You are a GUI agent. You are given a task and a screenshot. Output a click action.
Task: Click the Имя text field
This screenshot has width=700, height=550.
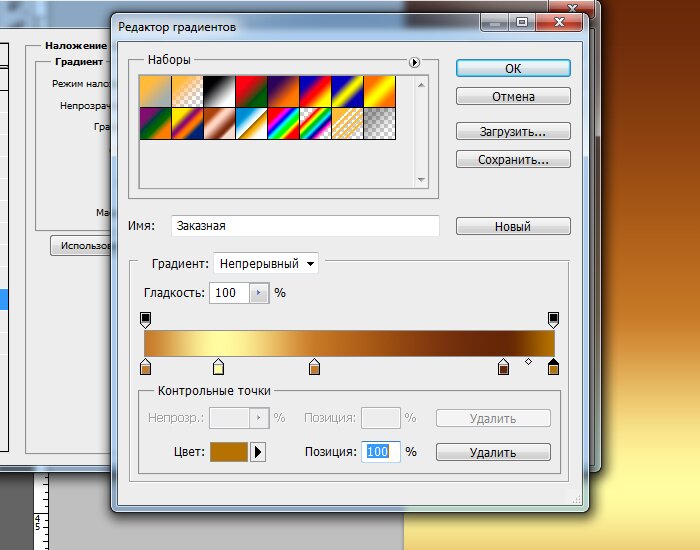click(x=305, y=226)
